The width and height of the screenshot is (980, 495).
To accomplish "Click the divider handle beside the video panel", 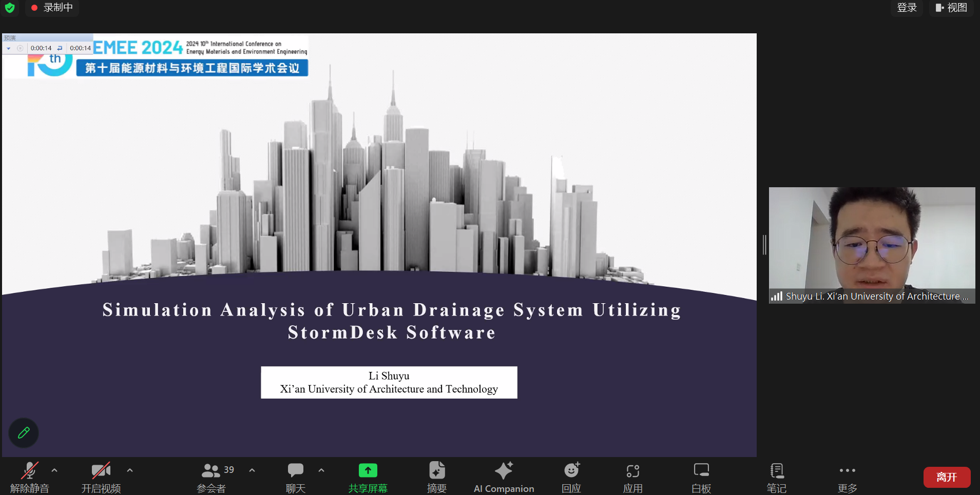I will coord(764,245).
